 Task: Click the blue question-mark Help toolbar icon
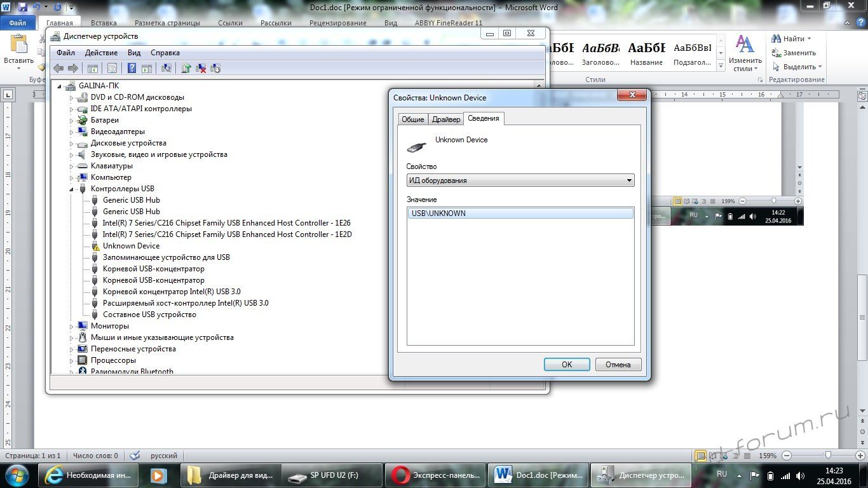click(x=132, y=68)
